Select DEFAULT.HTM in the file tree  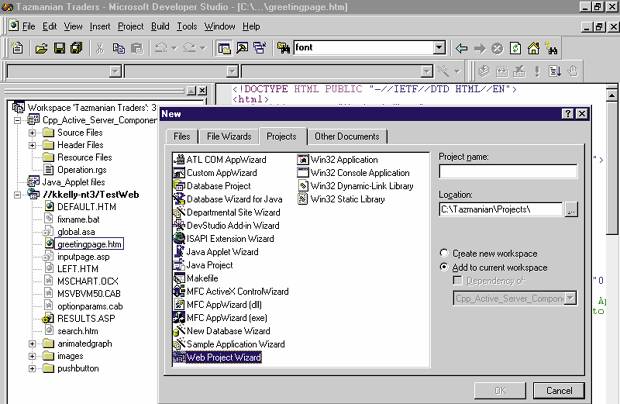(x=87, y=207)
